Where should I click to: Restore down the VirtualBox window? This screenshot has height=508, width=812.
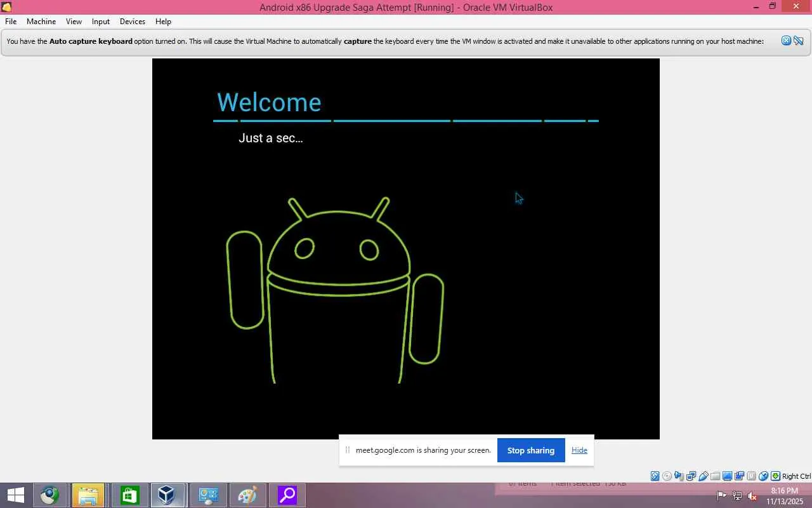pyautogui.click(x=773, y=7)
